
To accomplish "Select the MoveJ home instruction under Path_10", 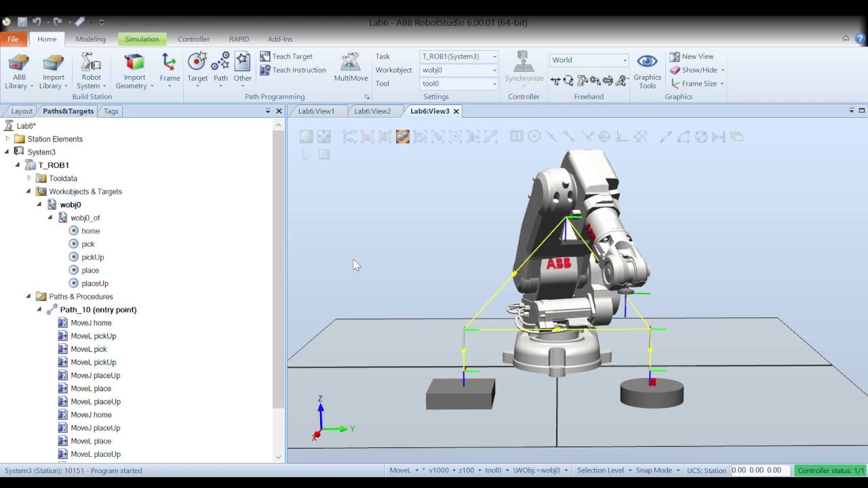I will coord(91,323).
